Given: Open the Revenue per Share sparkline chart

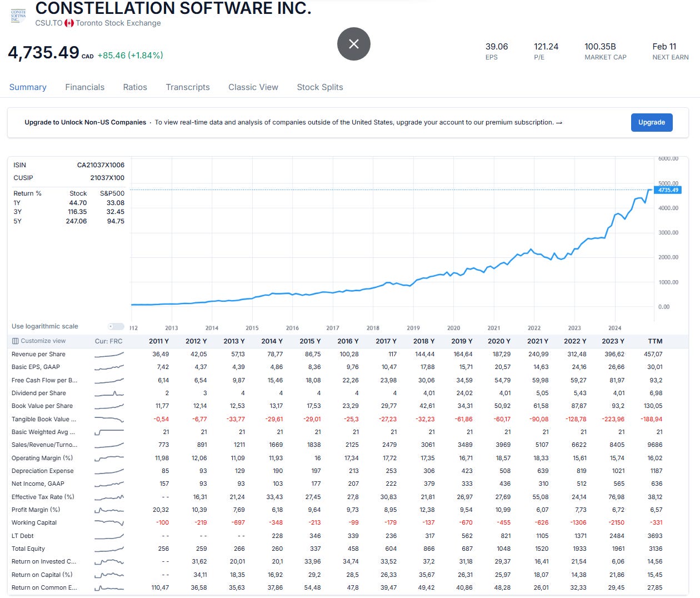Looking at the screenshot, I should (x=109, y=354).
